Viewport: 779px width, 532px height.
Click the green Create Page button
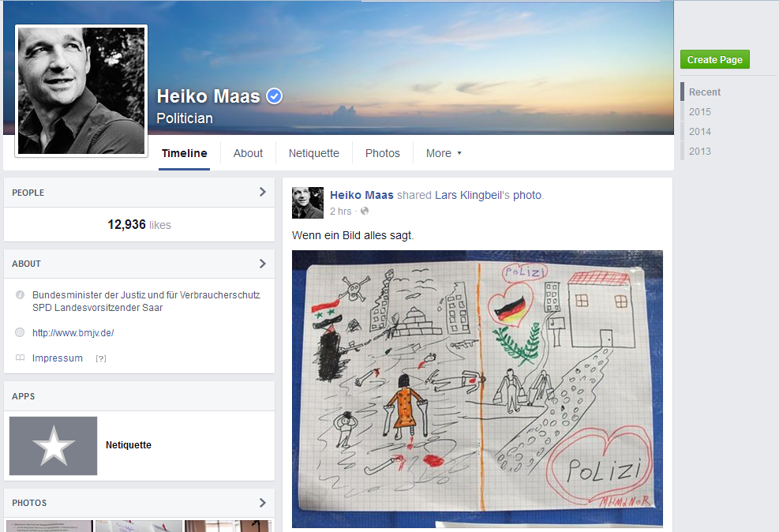[714, 60]
